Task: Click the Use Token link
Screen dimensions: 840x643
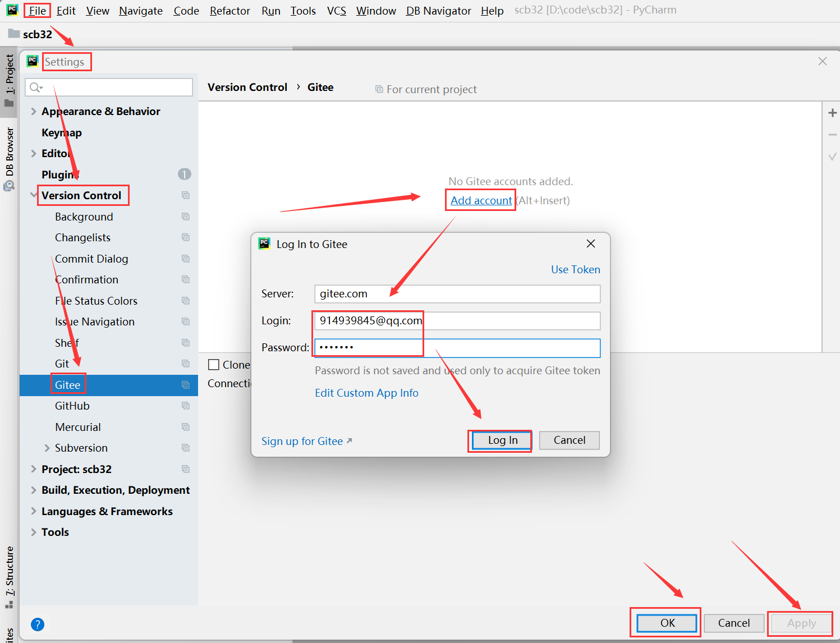Action: tap(575, 269)
